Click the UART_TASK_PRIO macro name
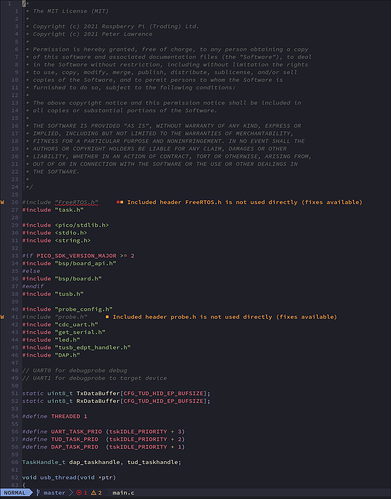Viewport: 391px width, 499px height. tap(76, 432)
